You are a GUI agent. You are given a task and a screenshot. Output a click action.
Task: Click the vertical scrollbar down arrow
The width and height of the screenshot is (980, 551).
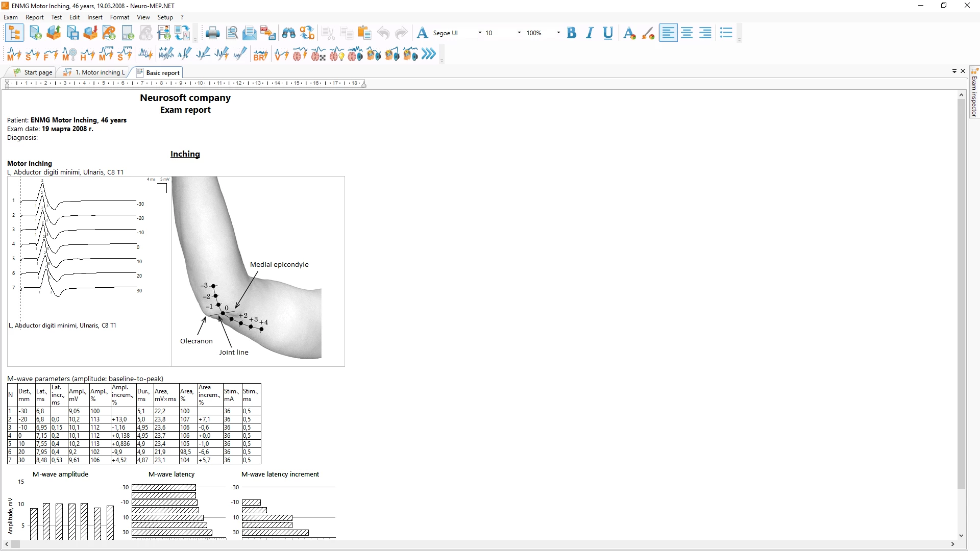pyautogui.click(x=961, y=536)
